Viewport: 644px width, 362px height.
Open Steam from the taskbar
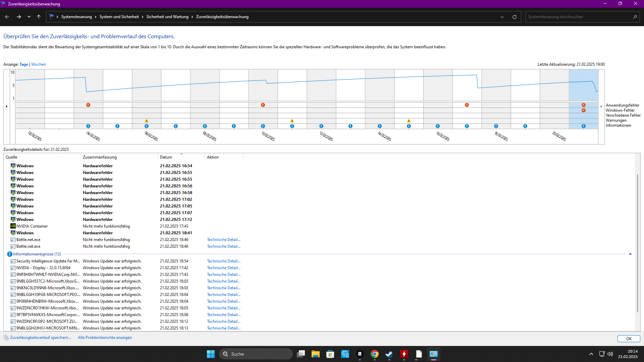point(389,354)
